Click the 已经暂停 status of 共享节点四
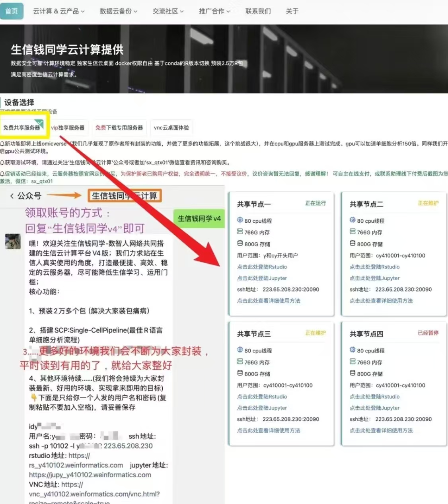448x504 pixels. [428, 333]
